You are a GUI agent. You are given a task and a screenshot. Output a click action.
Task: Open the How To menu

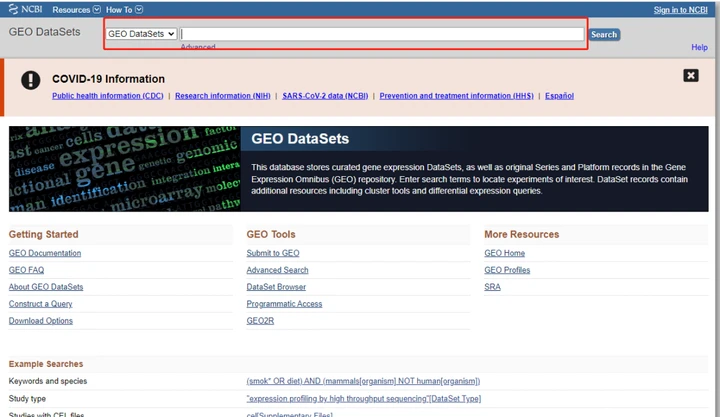click(x=124, y=10)
